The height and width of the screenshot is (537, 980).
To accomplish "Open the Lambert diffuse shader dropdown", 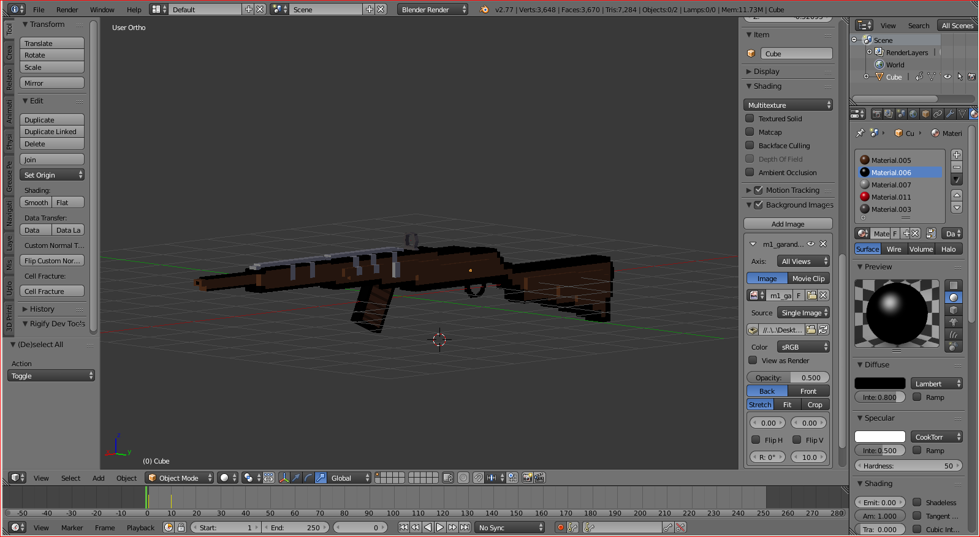I will pos(936,383).
